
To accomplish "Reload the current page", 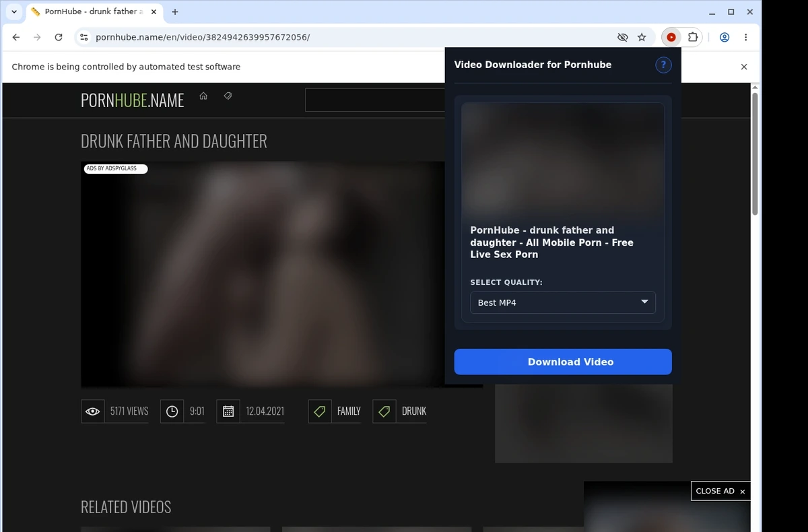I will (59, 38).
